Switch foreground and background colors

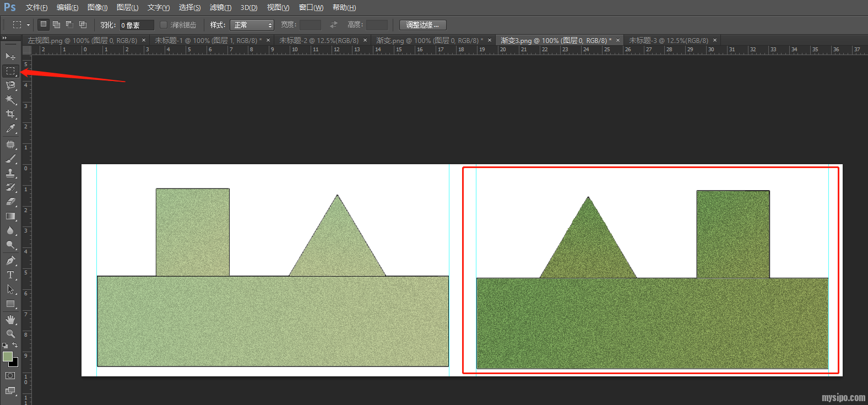(15, 345)
